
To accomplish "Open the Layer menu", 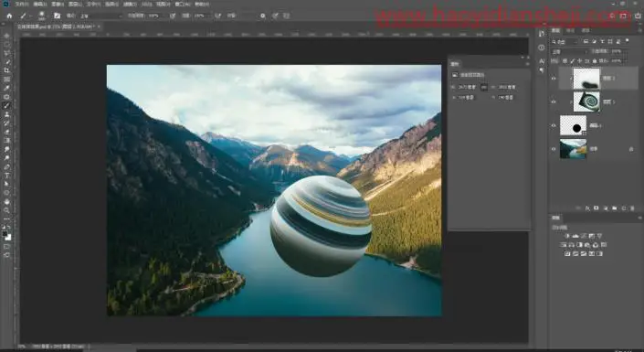I will point(75,4).
